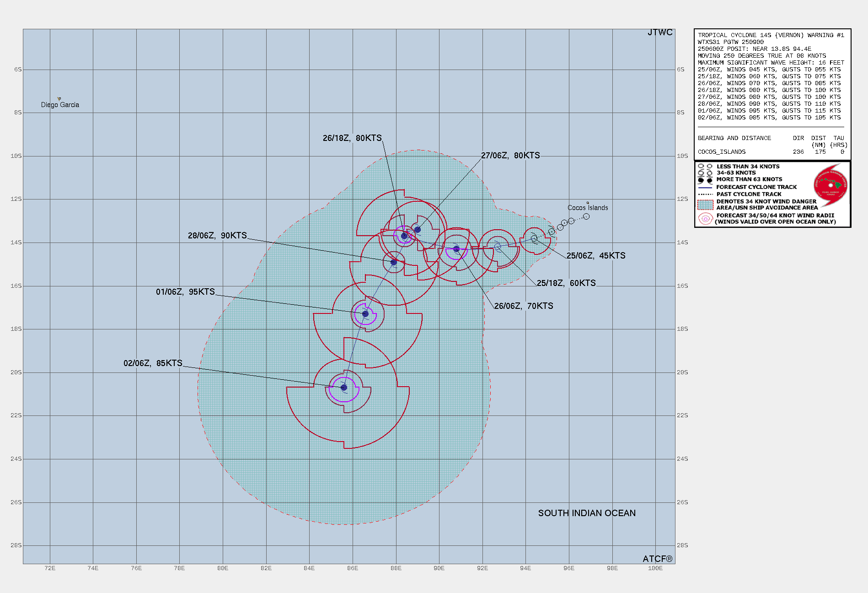Click the Tropical Cyclone 14S Vernon warning title
This screenshot has width=868, height=593.
point(771,35)
